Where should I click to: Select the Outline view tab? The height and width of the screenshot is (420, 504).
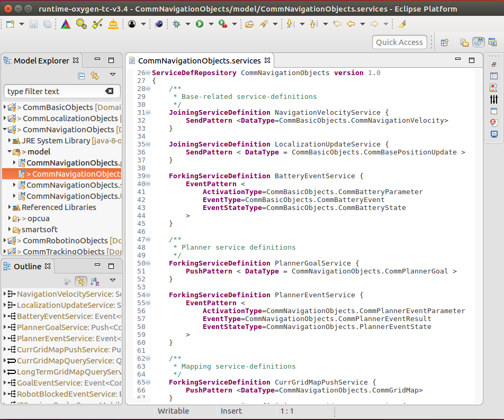point(27,266)
